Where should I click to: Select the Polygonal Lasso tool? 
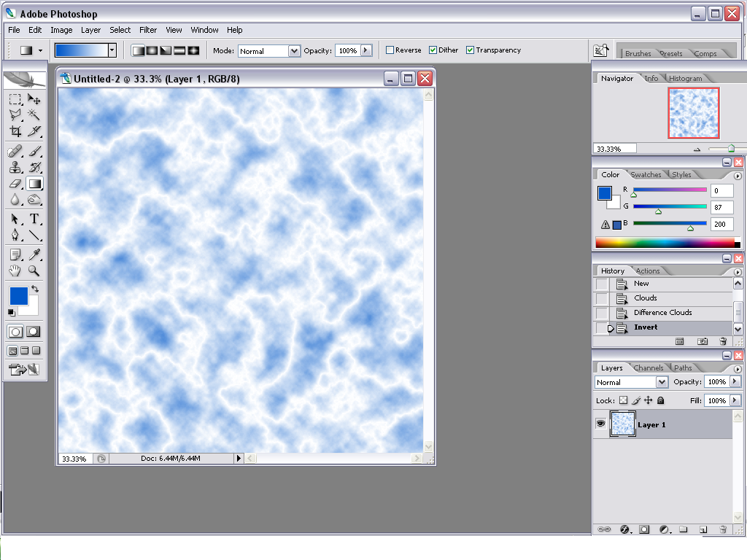tap(15, 114)
